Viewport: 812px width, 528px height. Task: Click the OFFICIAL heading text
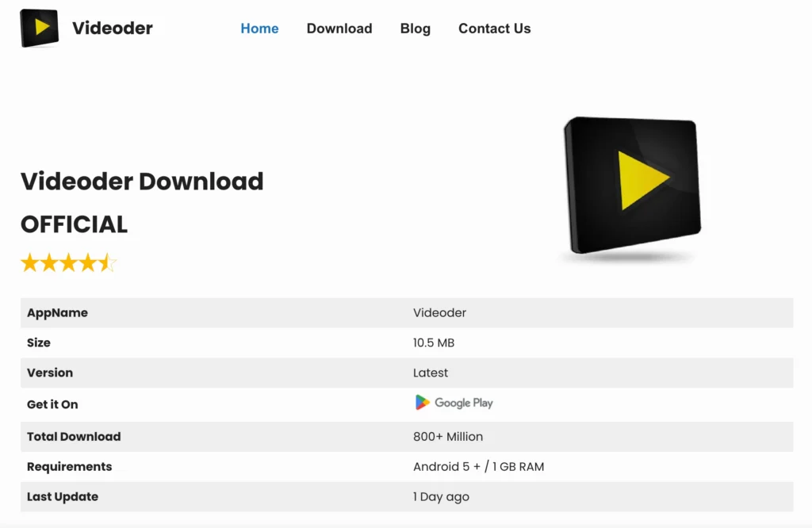[74, 224]
